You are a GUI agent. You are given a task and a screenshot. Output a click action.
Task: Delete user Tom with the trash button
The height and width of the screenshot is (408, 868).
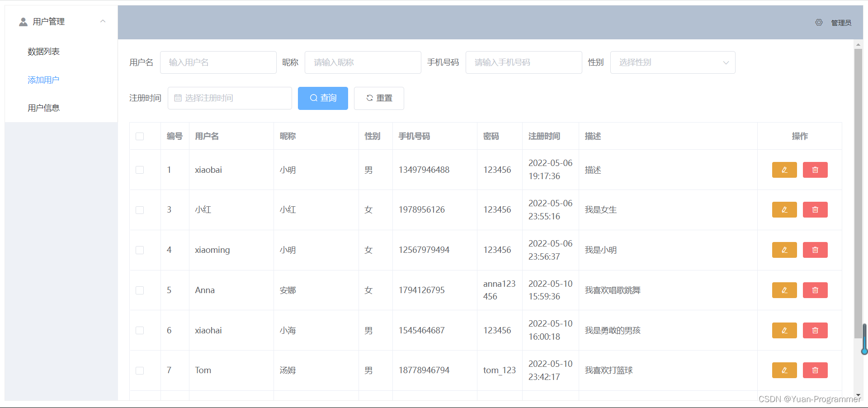click(x=815, y=370)
